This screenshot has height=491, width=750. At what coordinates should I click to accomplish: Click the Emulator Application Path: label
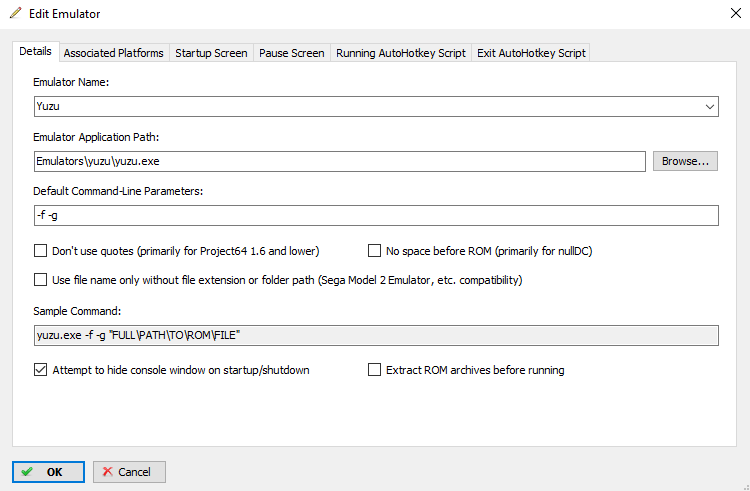point(96,137)
